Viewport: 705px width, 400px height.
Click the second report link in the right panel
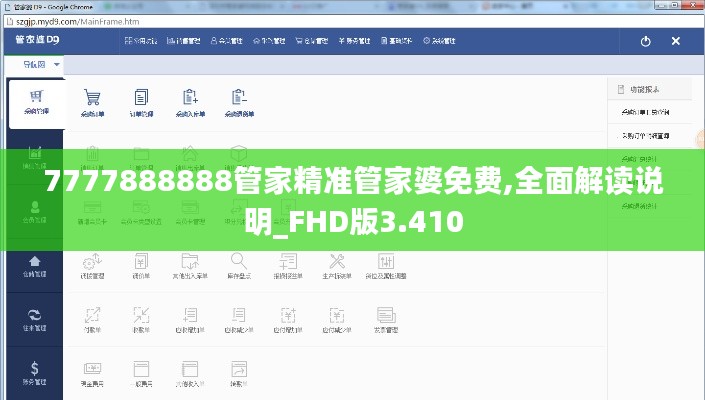point(645,135)
